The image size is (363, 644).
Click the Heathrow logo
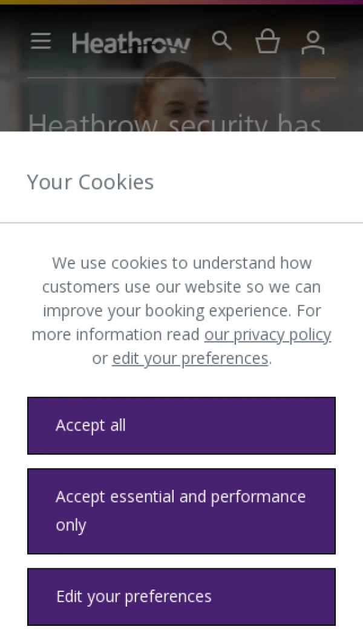(x=131, y=43)
